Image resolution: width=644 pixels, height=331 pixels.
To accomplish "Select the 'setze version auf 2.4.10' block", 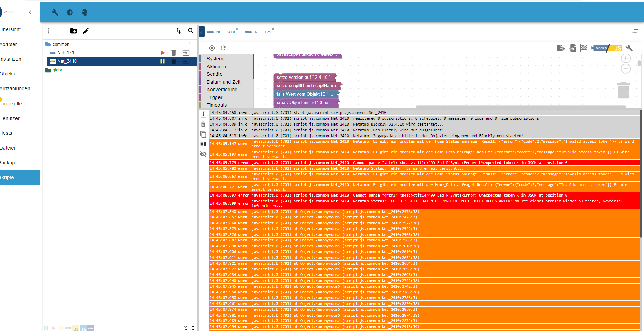I will click(305, 77).
